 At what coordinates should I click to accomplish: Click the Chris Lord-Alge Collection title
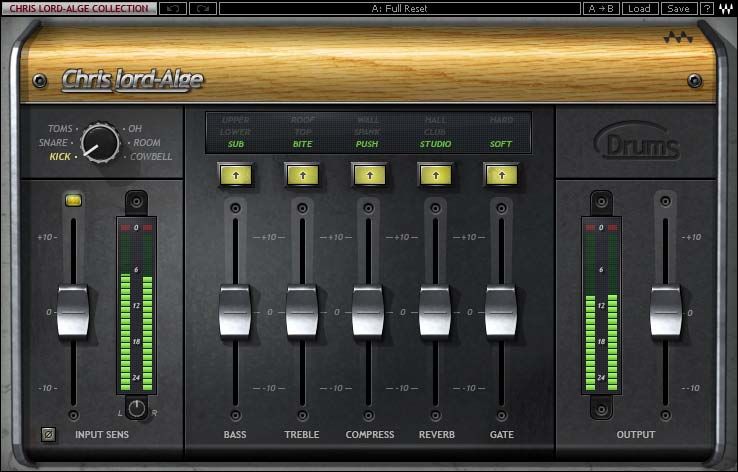pos(79,8)
